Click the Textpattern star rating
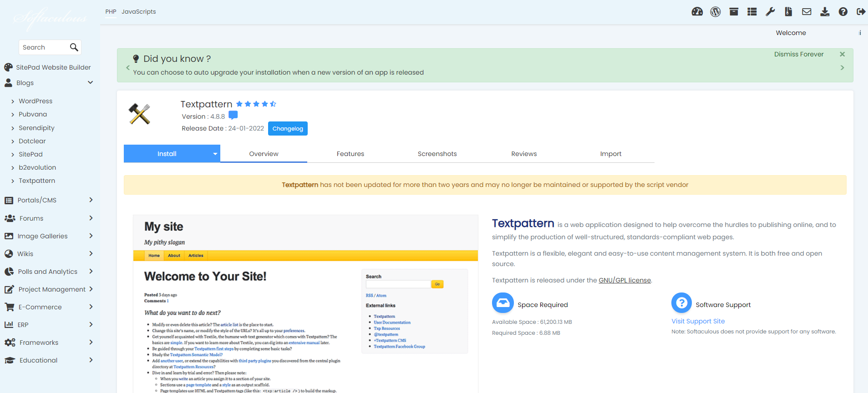The image size is (868, 393). point(256,104)
